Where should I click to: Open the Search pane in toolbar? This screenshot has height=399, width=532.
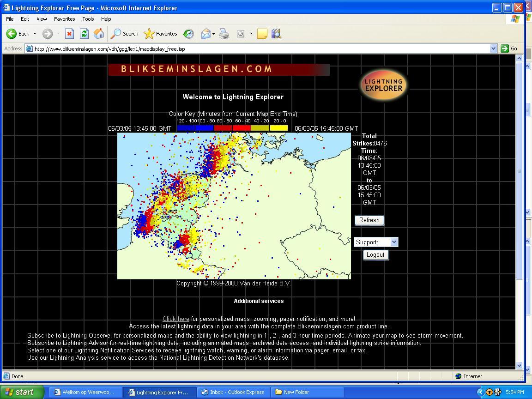pos(125,34)
